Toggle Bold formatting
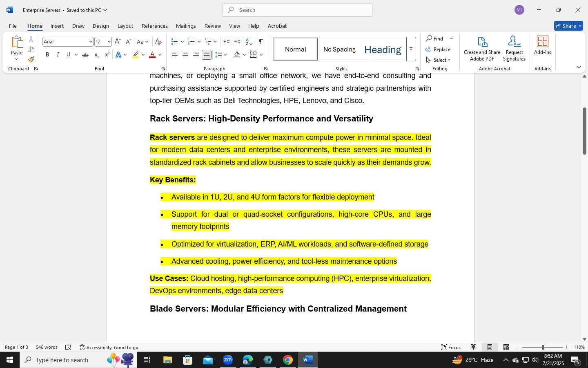The width and height of the screenshot is (588, 368). coord(47,55)
